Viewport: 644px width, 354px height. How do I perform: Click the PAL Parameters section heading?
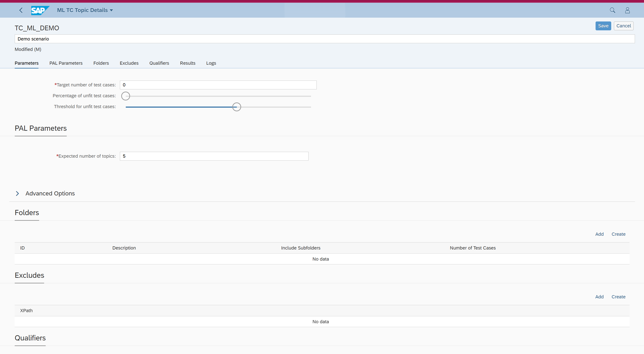pos(41,128)
